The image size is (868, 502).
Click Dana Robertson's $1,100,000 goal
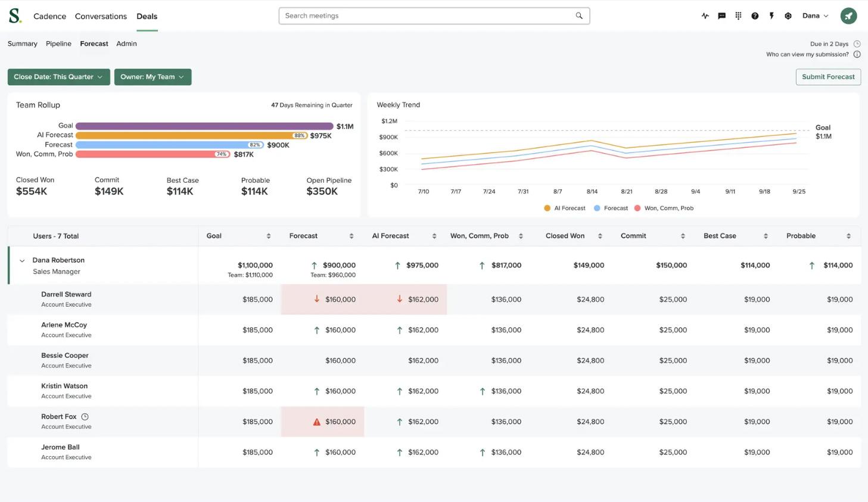pos(255,266)
